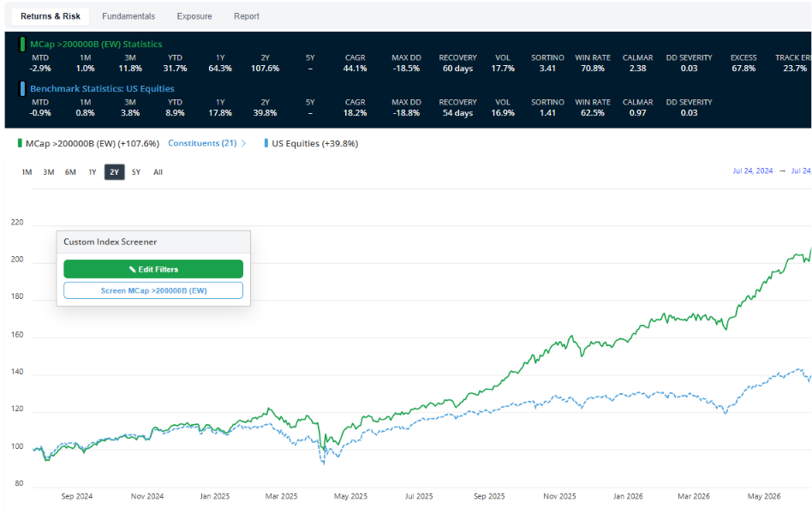Switch to the Fundamentals tab
The width and height of the screenshot is (812, 508).
(128, 16)
